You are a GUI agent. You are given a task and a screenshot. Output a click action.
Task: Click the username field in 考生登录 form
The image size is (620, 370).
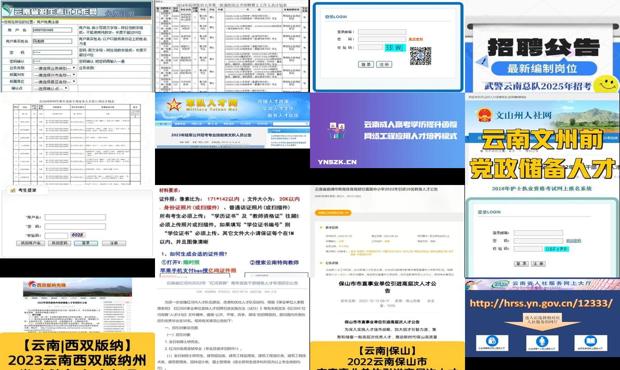click(x=75, y=217)
